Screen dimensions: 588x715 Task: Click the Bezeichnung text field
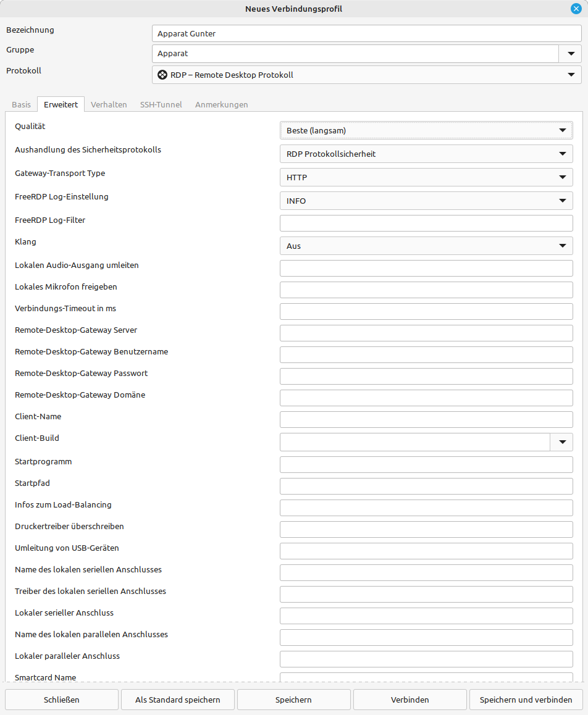[x=367, y=33]
